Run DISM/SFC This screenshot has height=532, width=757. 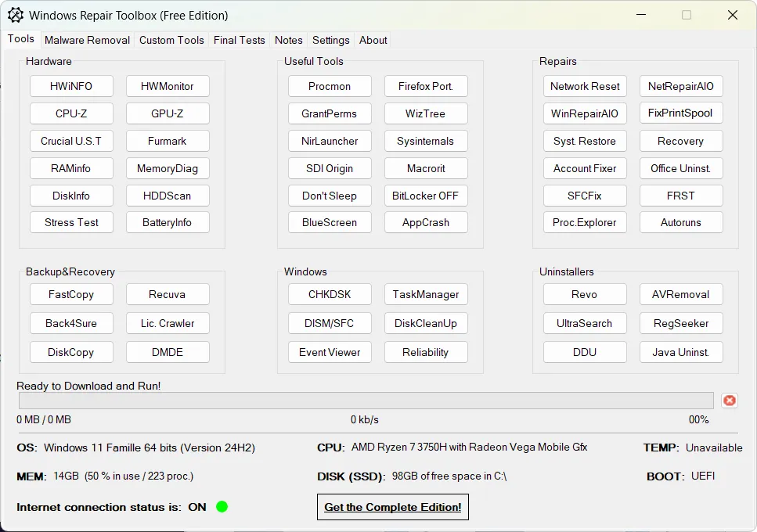330,323
